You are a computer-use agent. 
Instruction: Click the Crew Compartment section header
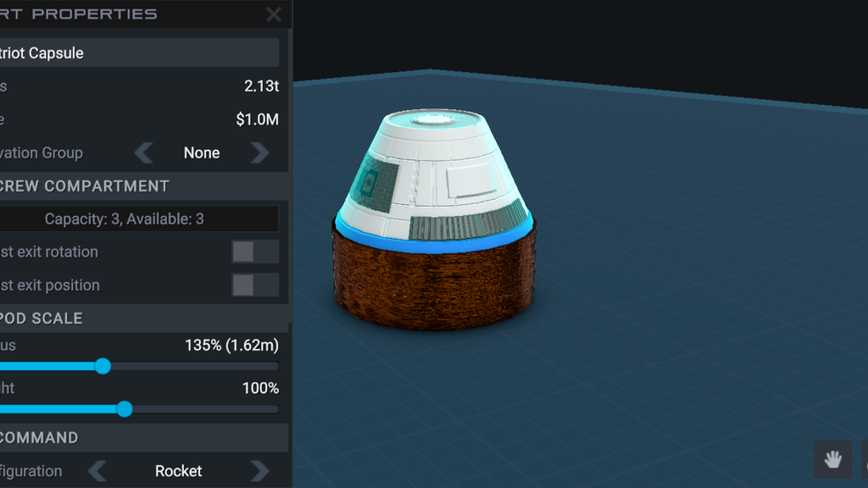pos(144,186)
